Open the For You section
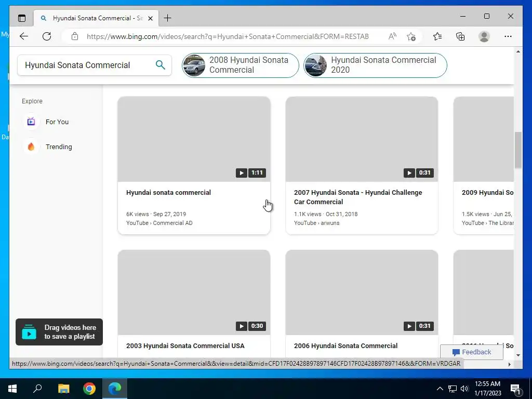The height and width of the screenshot is (399, 532). pyautogui.click(x=57, y=122)
